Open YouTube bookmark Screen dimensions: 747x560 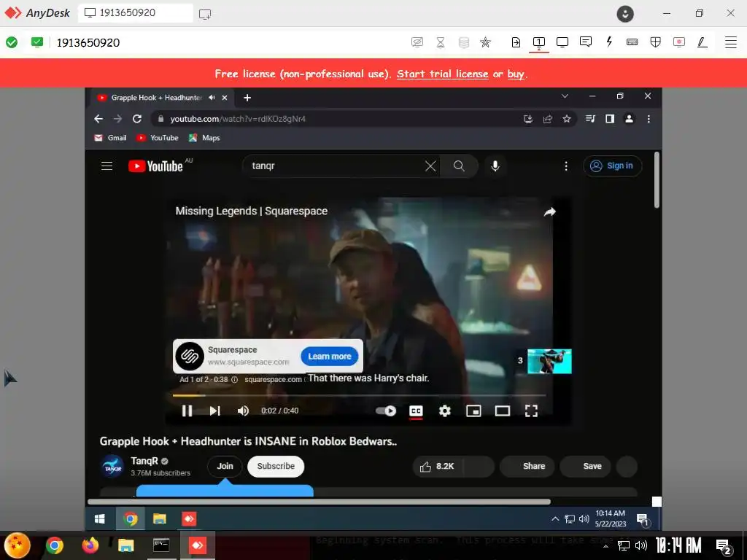(158, 138)
